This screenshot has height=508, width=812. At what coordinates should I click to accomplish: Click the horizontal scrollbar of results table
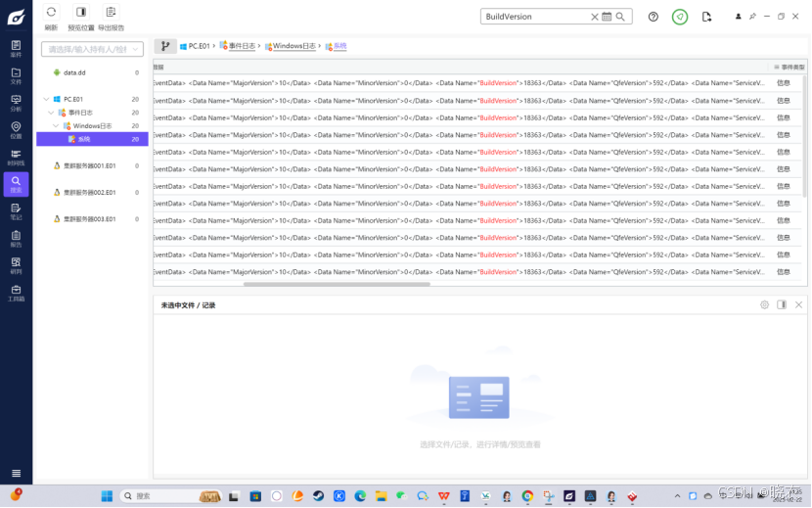click(337, 284)
